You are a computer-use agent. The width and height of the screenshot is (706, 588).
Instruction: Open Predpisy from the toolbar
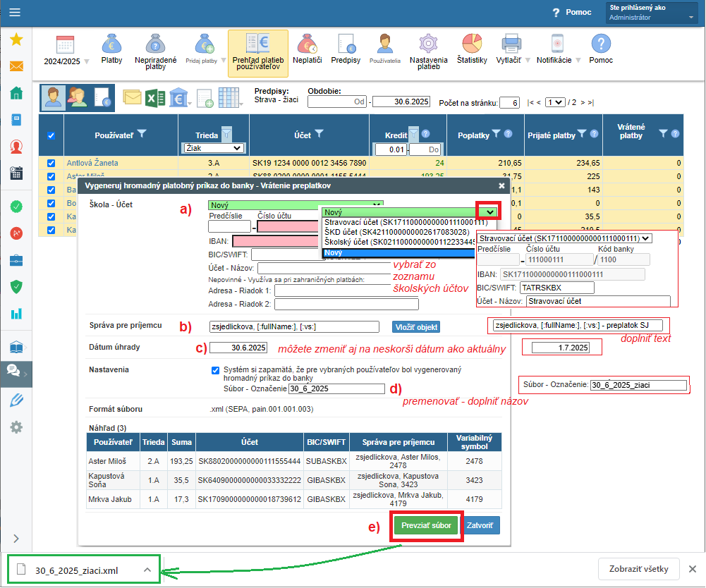346,49
